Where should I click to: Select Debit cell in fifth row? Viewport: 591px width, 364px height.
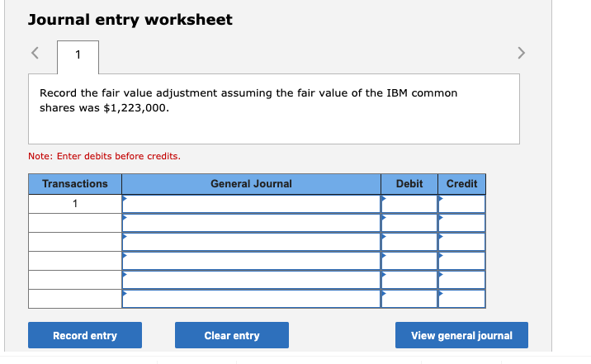(409, 280)
